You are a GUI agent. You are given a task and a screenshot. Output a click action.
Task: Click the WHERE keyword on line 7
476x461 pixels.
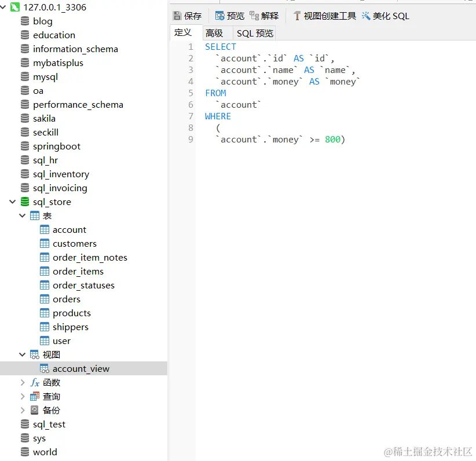[x=218, y=116]
